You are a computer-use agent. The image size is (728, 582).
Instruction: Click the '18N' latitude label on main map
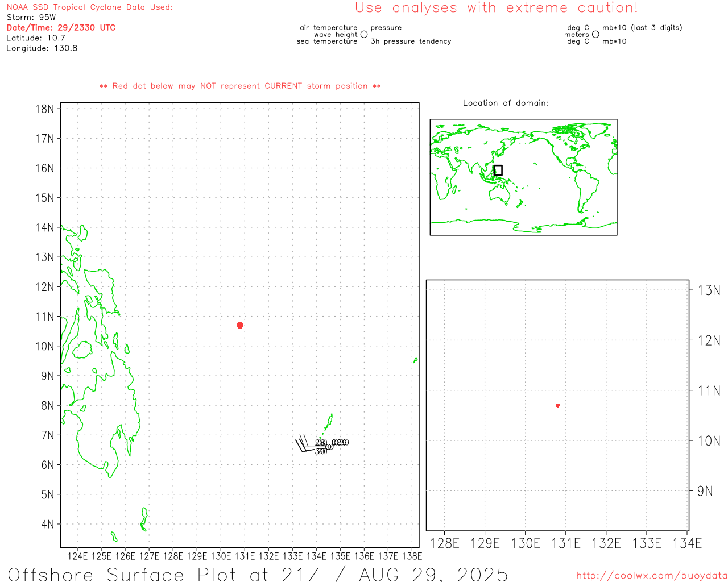(x=45, y=109)
